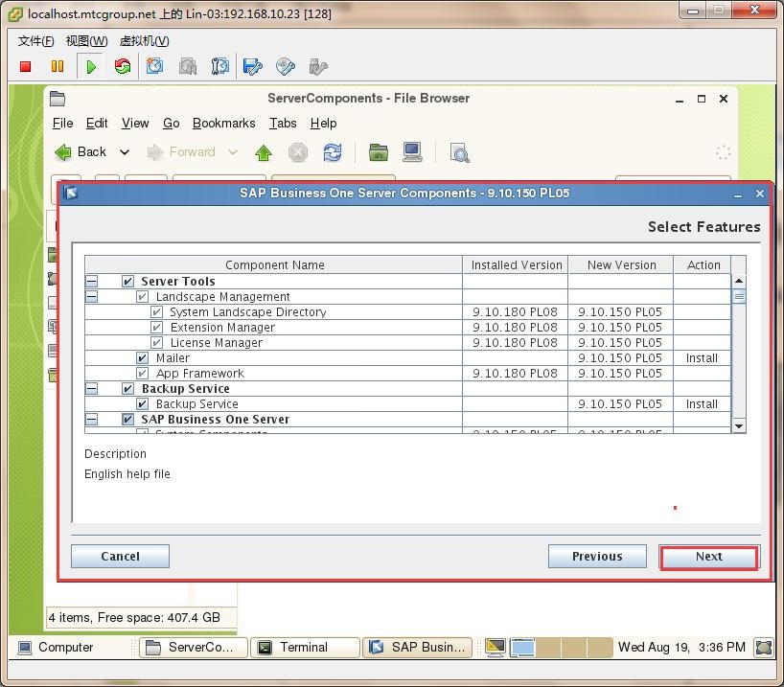Uncheck the Mailer component checkbox

(x=142, y=358)
